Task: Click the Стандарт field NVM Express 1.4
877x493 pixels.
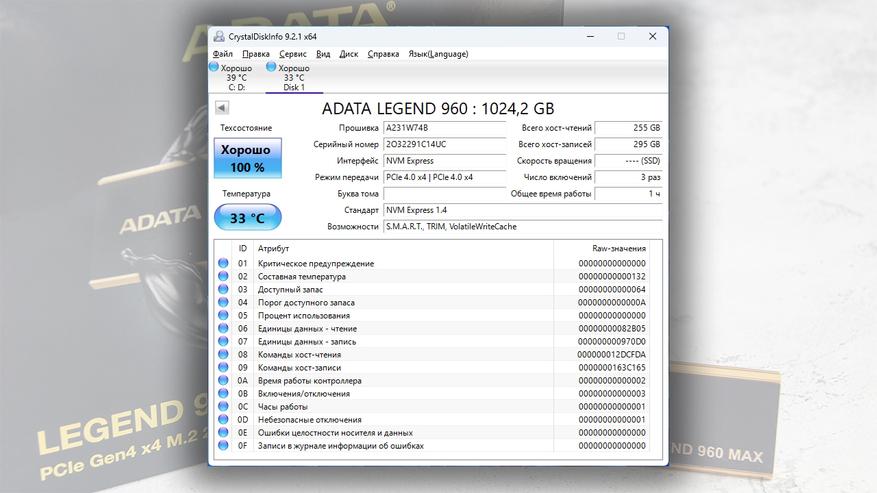Action: pos(523,210)
